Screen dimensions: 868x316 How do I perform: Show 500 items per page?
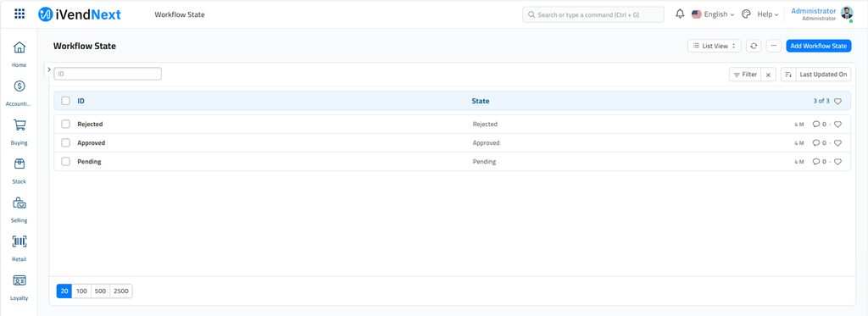click(100, 291)
